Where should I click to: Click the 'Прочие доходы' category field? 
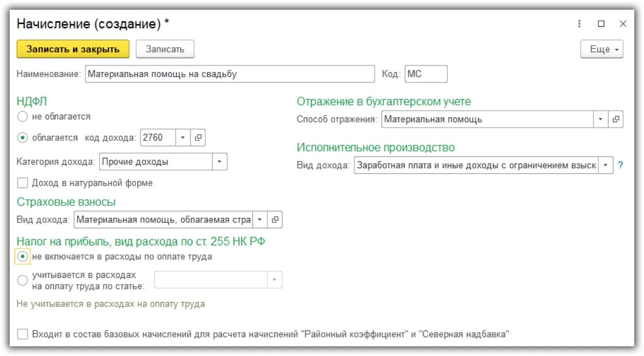[156, 162]
